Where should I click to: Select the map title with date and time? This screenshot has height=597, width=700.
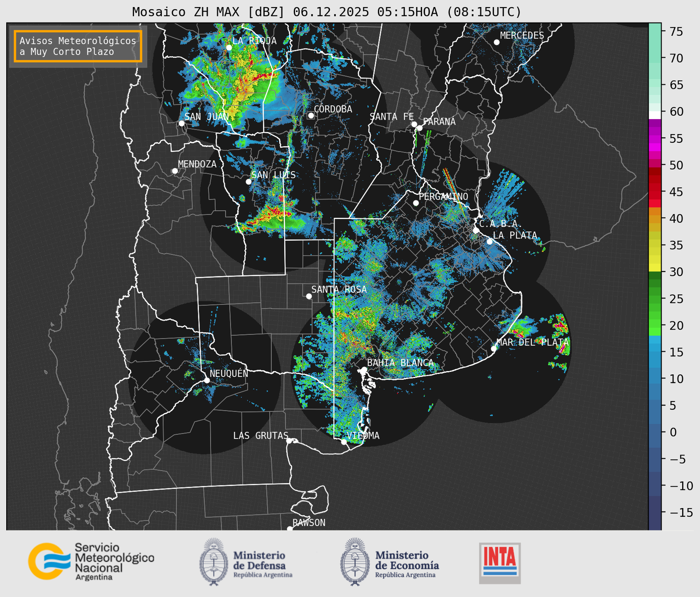327,12
